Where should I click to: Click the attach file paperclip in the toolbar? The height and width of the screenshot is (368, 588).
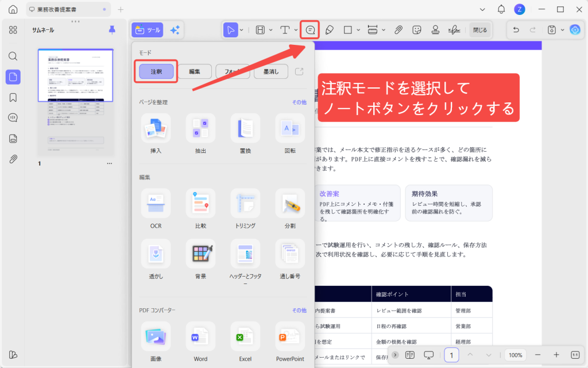pos(399,30)
